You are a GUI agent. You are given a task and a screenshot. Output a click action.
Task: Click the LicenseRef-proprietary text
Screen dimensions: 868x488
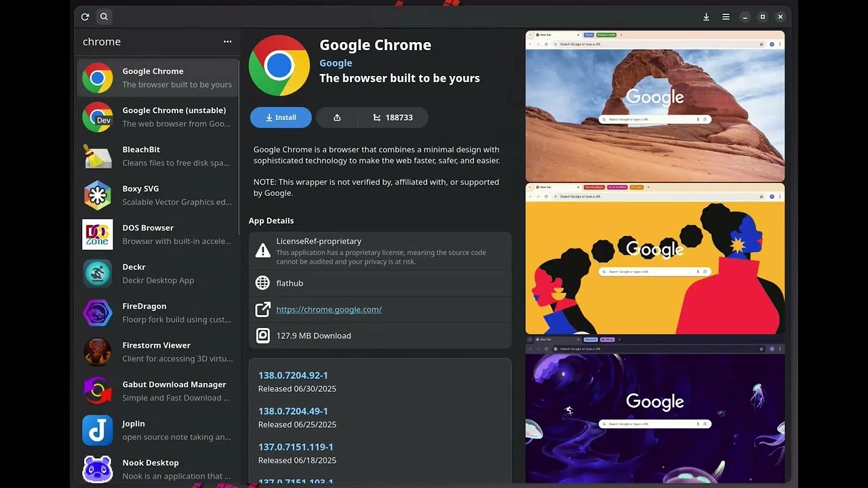click(319, 241)
